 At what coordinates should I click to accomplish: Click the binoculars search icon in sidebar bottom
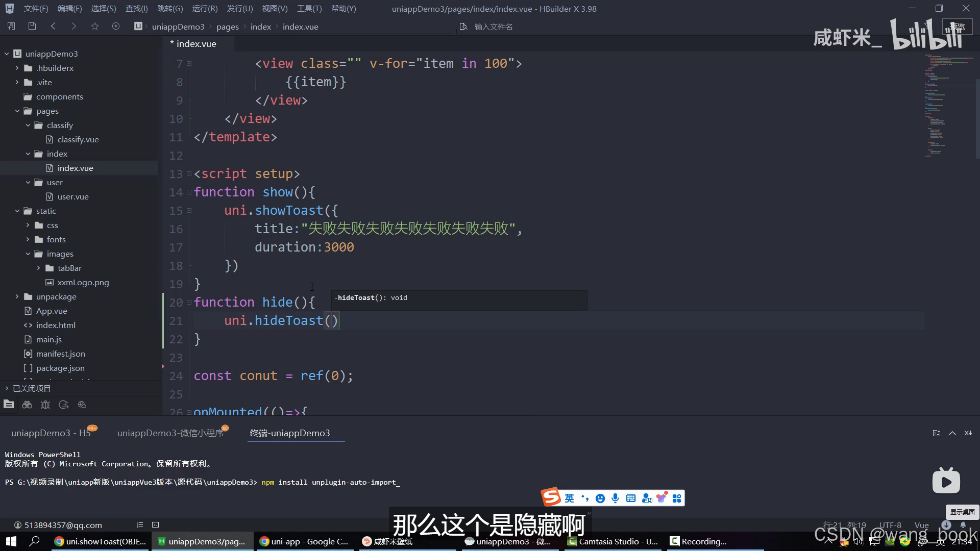coord(27,405)
